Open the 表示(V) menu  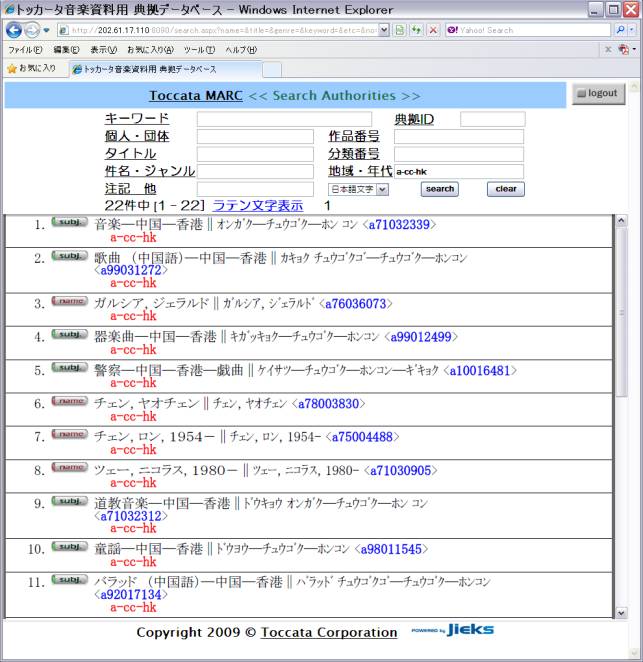pos(103,50)
